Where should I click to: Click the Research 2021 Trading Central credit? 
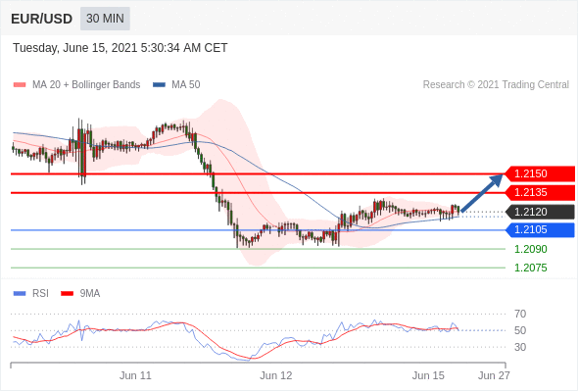tap(496, 85)
